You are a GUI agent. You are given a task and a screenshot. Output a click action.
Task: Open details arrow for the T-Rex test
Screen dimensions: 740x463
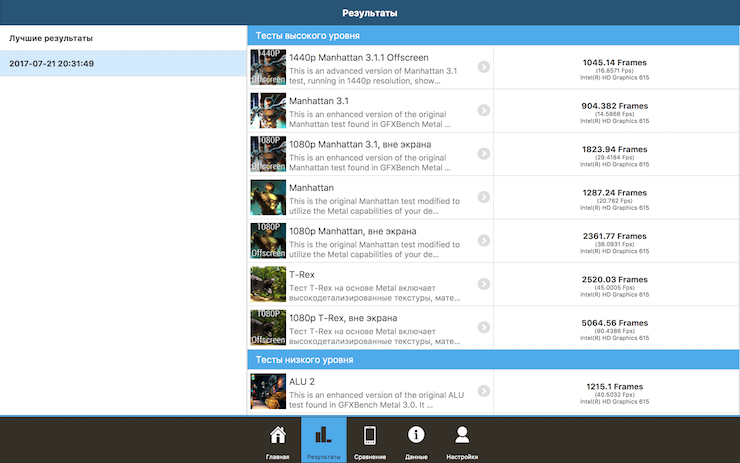[x=483, y=284]
